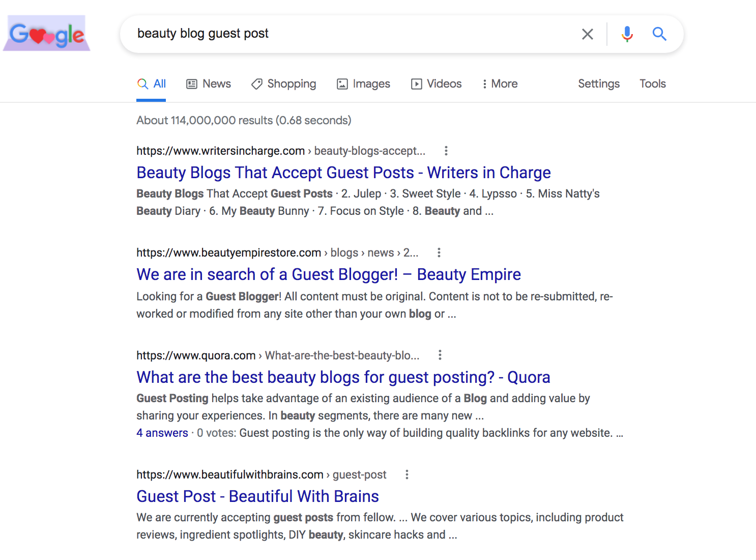756x560 pixels.
Task: Submit the search using the magnifier icon
Action: 660,34
